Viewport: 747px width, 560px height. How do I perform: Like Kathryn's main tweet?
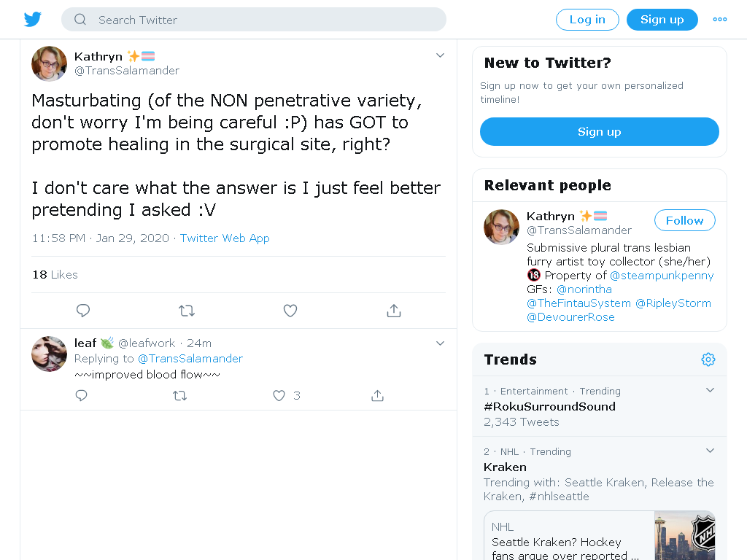tap(290, 311)
